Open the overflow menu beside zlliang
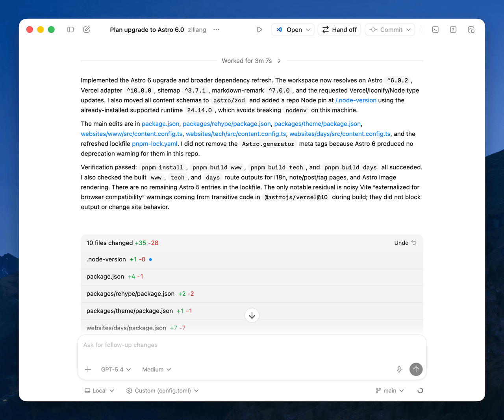The image size is (504, 420). [x=216, y=30]
